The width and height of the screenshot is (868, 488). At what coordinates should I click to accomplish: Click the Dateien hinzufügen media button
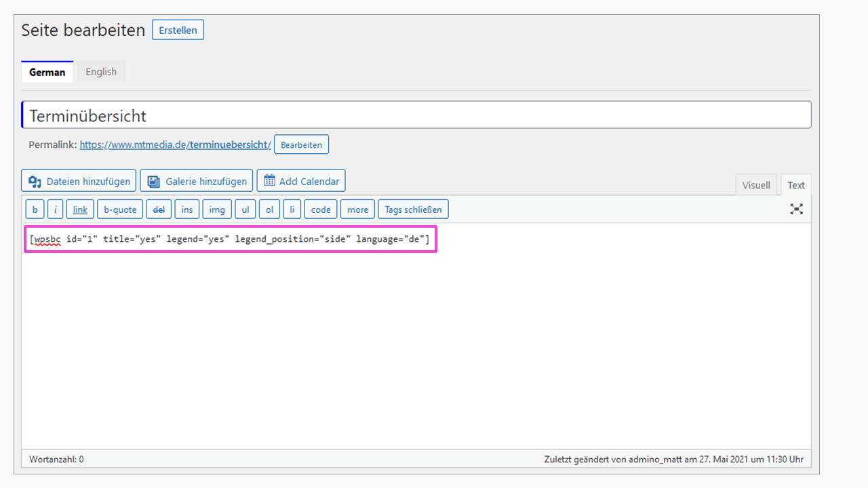point(79,181)
